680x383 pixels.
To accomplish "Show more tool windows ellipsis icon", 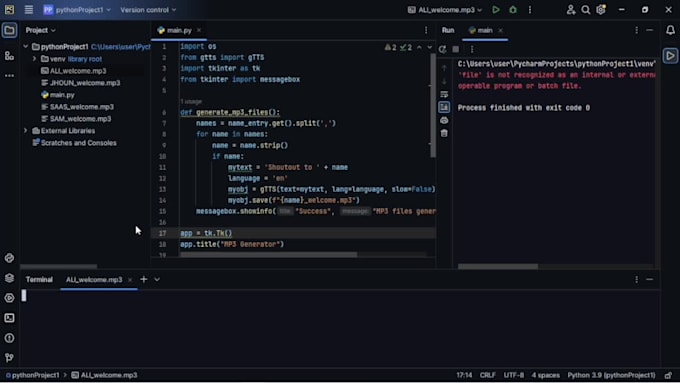I will [9, 75].
